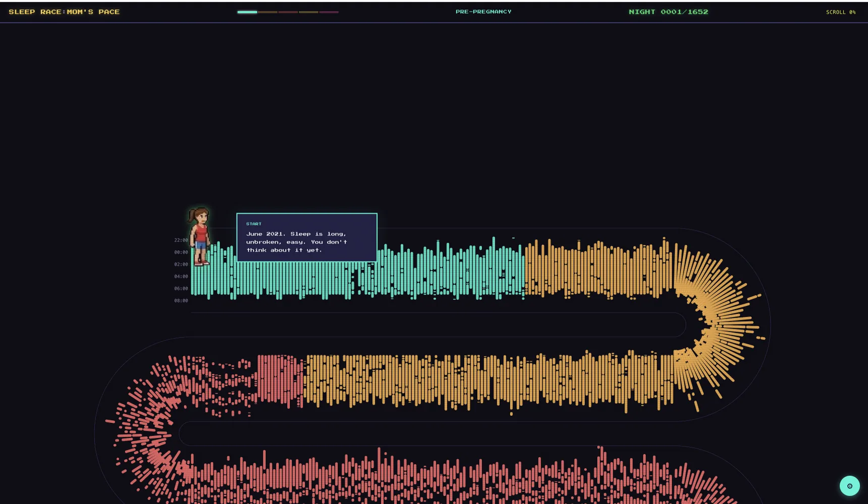The height and width of the screenshot is (504, 868).
Task: Select the teal first phase progress segment
Action: (x=247, y=12)
